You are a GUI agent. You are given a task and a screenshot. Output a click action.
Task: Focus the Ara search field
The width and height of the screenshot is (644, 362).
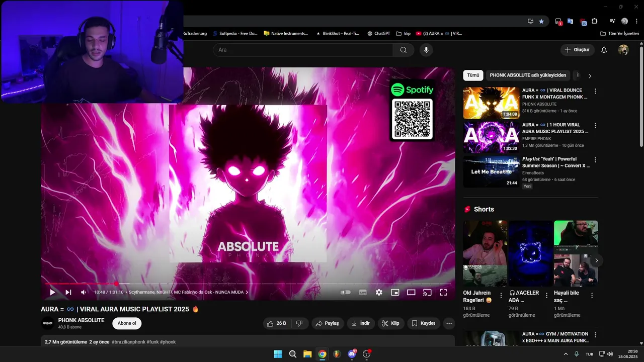click(303, 50)
